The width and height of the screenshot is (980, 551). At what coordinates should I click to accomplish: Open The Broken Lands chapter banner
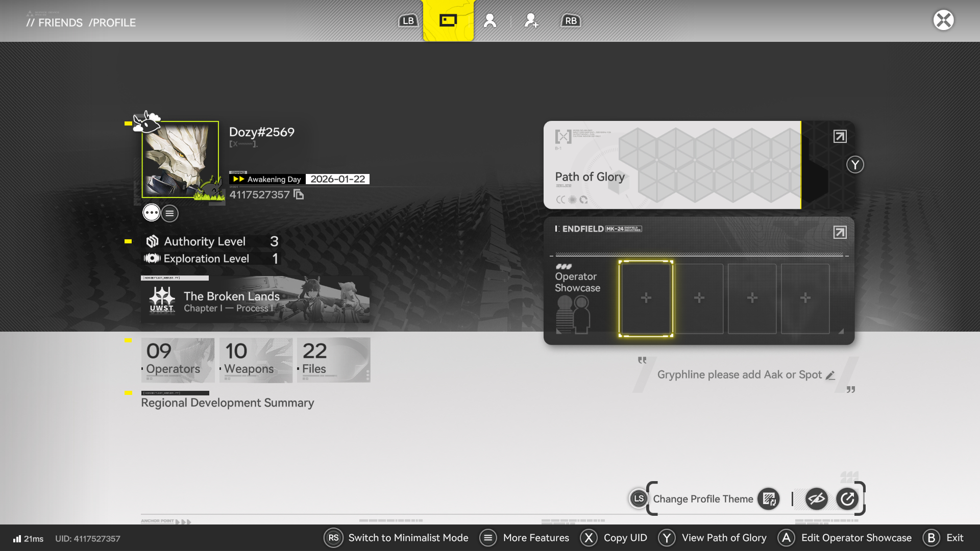(255, 301)
